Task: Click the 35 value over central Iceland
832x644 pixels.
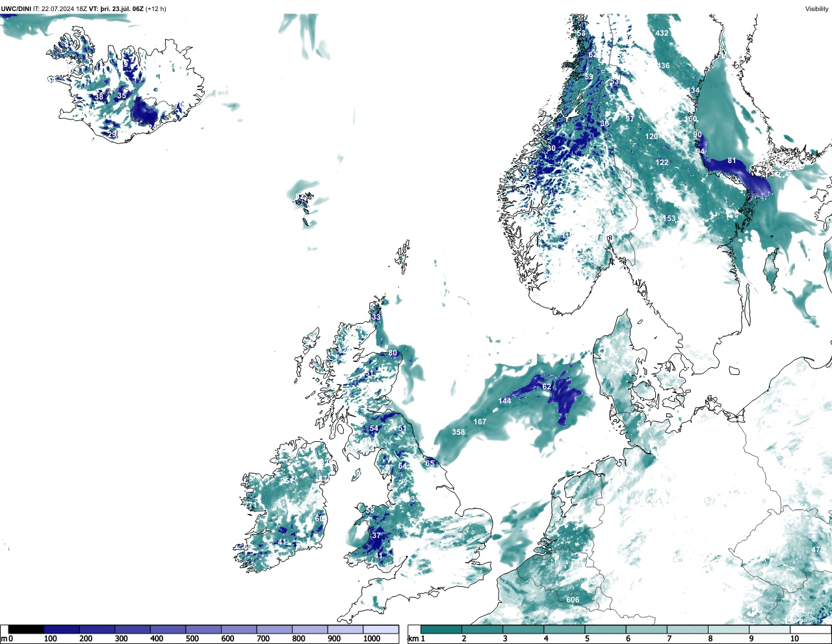Action: pos(122,96)
